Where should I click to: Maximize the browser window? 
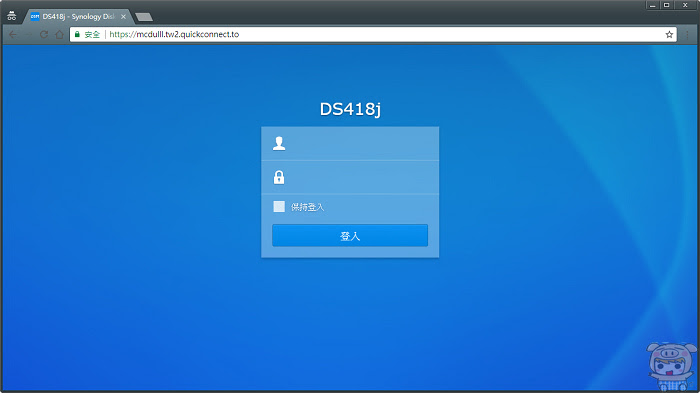click(667, 5)
